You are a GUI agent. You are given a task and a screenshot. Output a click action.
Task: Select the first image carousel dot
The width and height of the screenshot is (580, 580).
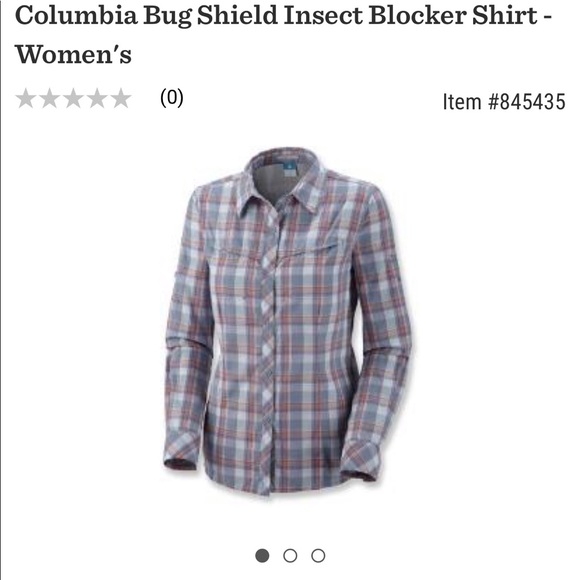tap(262, 556)
